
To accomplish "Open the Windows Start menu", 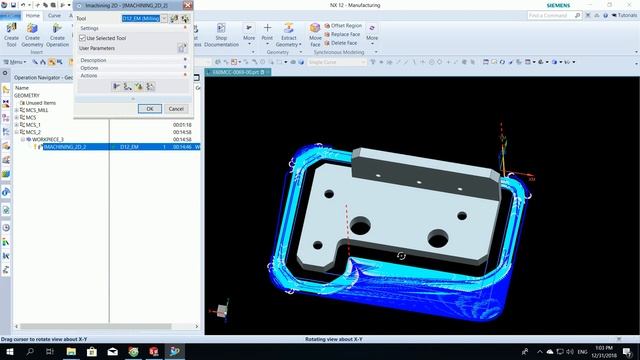I will pos(9,351).
